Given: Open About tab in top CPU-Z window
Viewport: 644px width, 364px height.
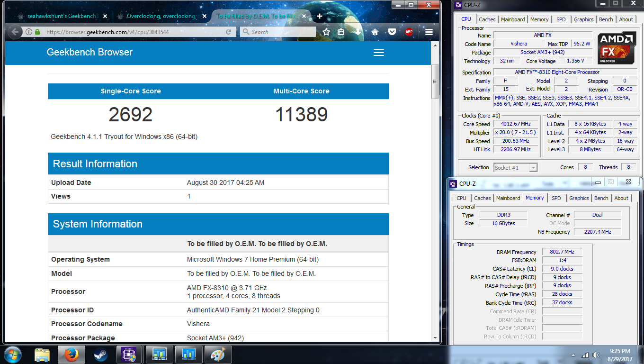Looking at the screenshot, I should point(626,19).
